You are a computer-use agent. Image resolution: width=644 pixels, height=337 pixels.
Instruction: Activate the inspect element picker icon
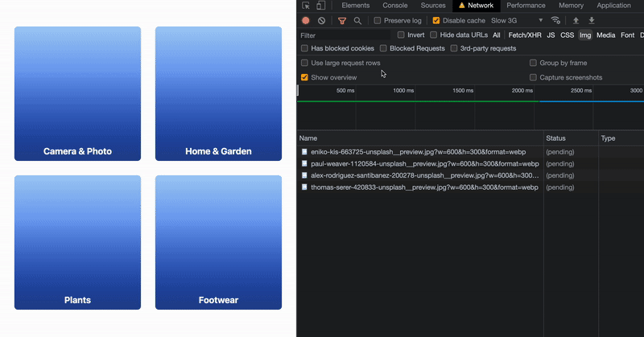click(x=306, y=6)
